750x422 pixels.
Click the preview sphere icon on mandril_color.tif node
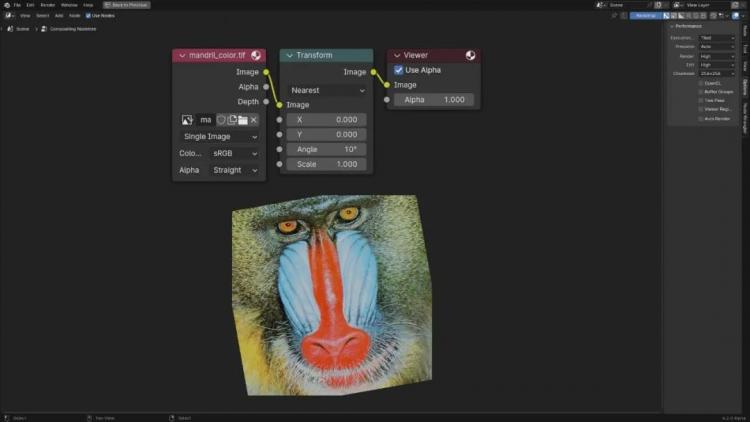click(256, 56)
